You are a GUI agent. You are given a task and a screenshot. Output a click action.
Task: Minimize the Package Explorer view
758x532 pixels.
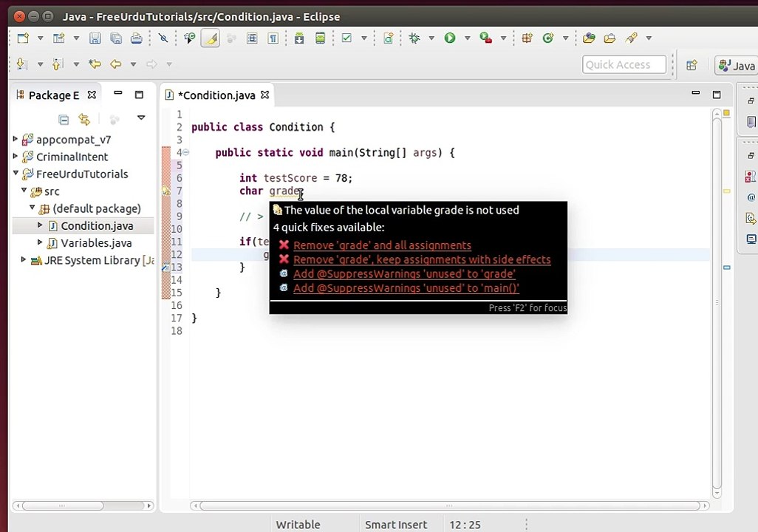[x=118, y=93]
